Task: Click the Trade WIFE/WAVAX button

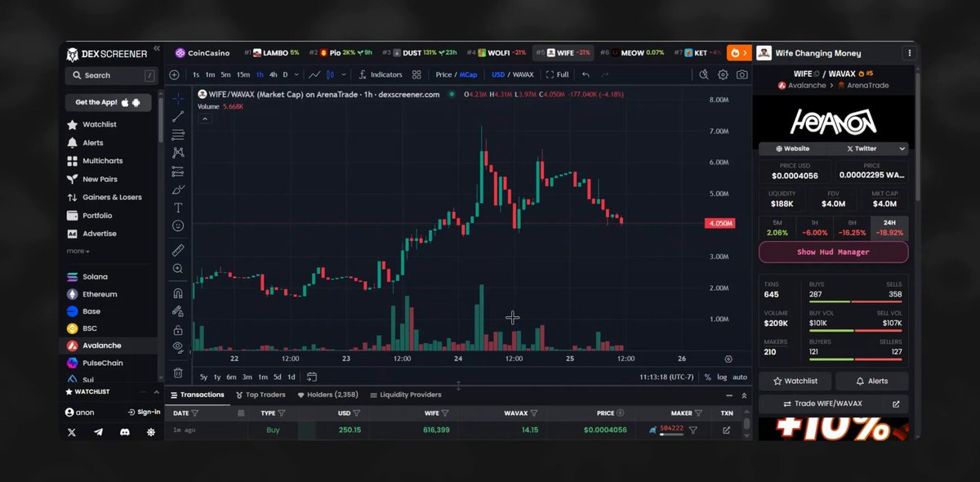Action: pos(820,404)
